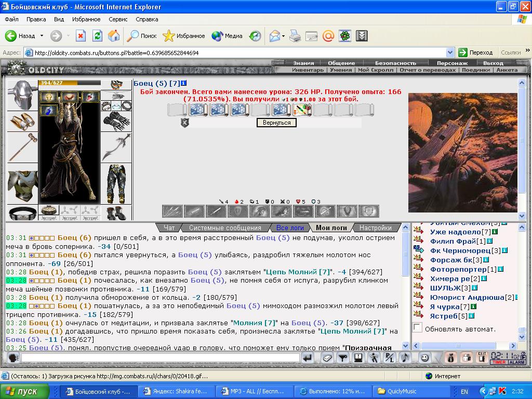Open the Избранное menu
Image resolution: width=532 pixels, height=399 pixels.
(86, 19)
